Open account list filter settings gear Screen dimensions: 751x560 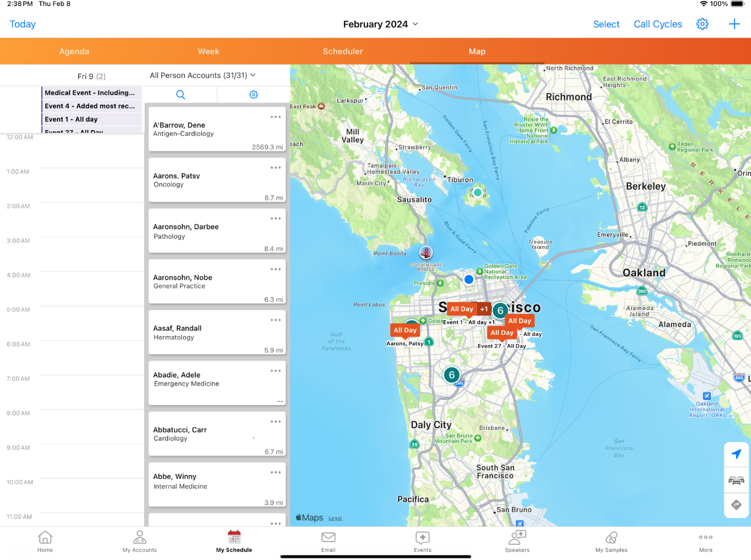pyautogui.click(x=253, y=95)
